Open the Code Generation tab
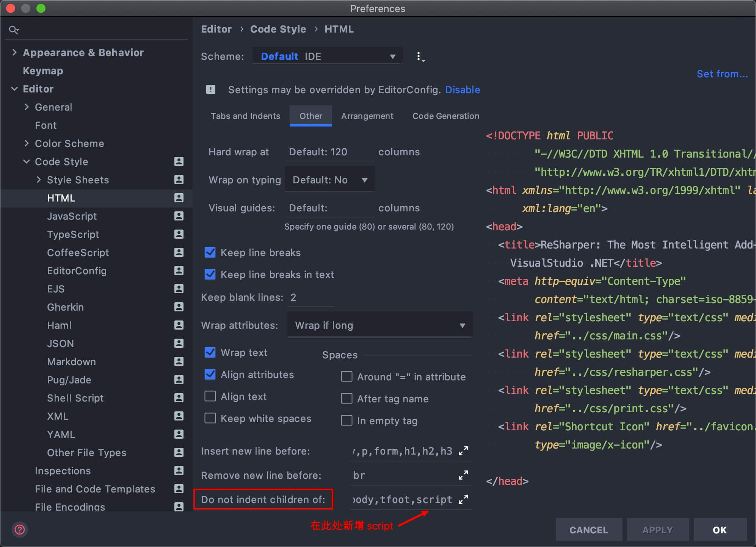756x547 pixels. click(x=445, y=116)
